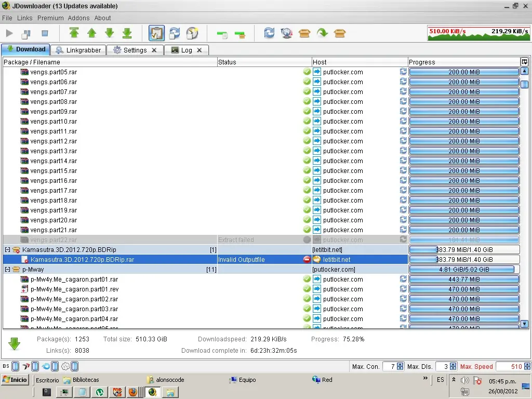Click Kamasutra package 383.79 MiB/1.40 GiB progress bar
Viewport: 532px width, 399px height.
[x=464, y=250]
